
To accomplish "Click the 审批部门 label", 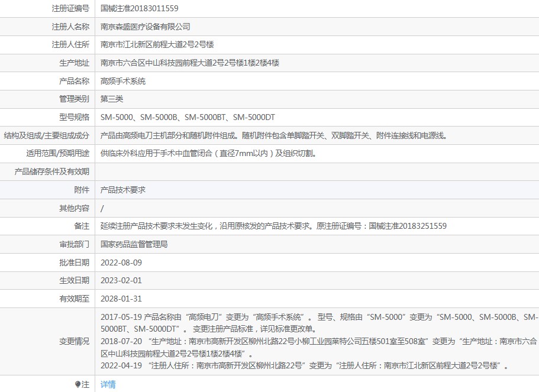I will click(x=74, y=244).
